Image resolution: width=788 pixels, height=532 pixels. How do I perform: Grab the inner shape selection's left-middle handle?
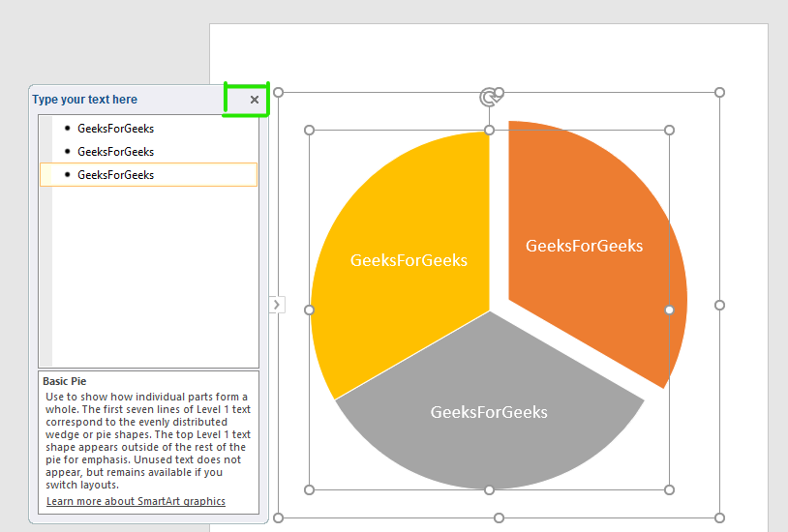pos(310,310)
